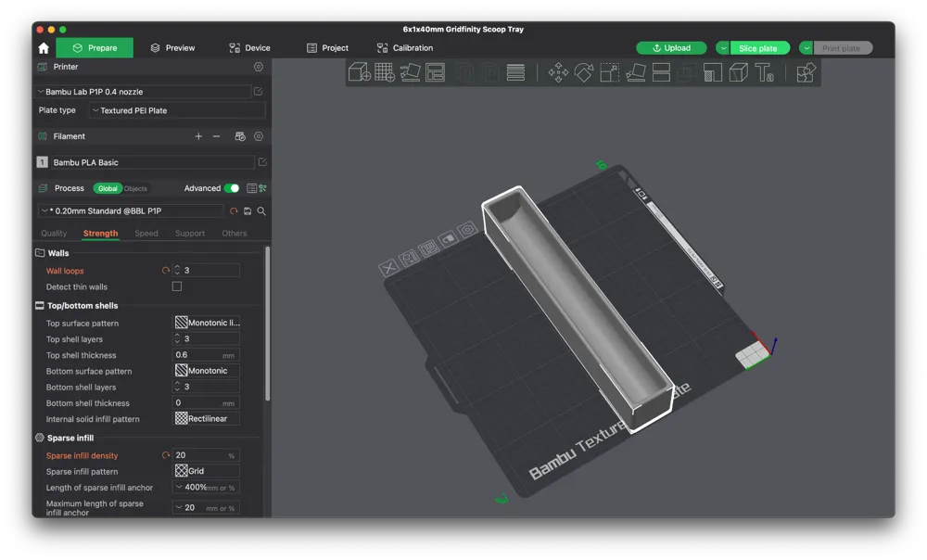The image size is (927, 560).
Task: Click the Upload button
Action: pyautogui.click(x=671, y=48)
